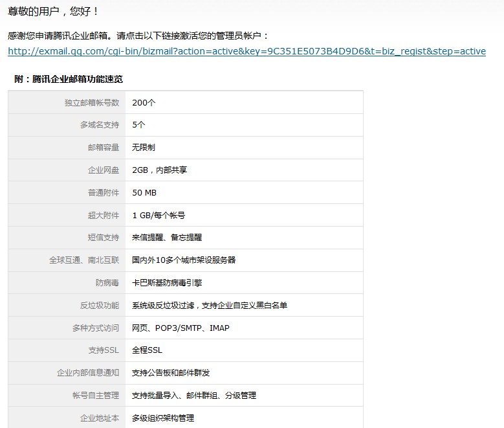
Task: Click the label 全球互通、南北互联
Action: pos(84,260)
